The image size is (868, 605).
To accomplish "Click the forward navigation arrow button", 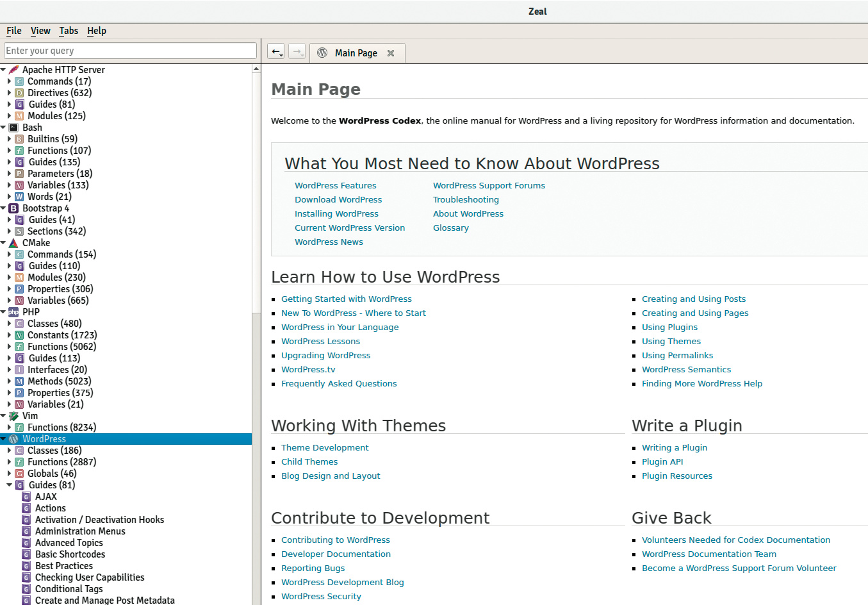I will (x=297, y=52).
